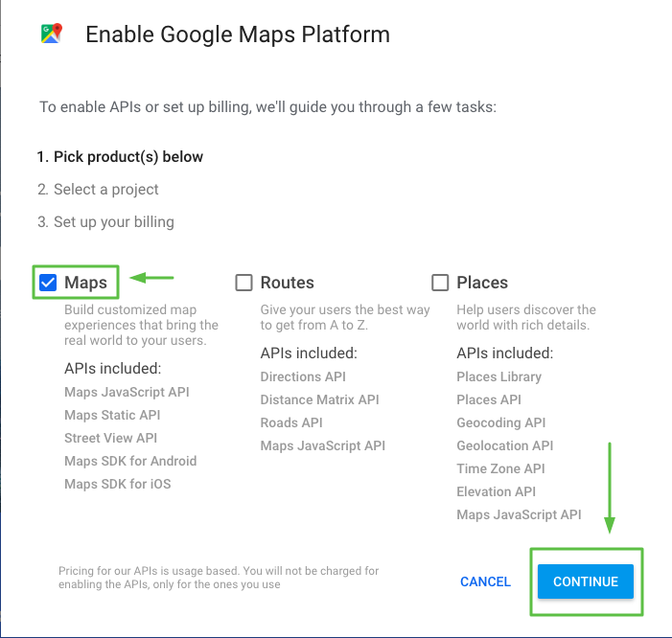Click the Google Maps logo icon
Screen dimensions: 672x638
tap(52, 34)
